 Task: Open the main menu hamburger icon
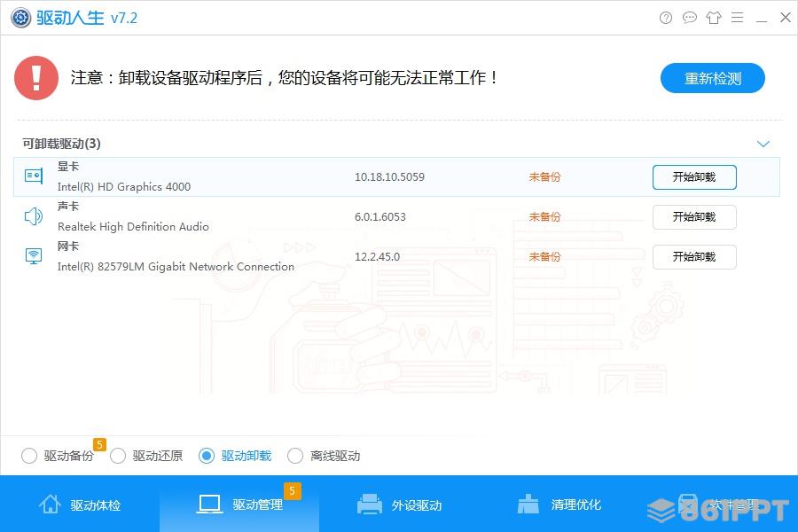pyautogui.click(x=738, y=18)
